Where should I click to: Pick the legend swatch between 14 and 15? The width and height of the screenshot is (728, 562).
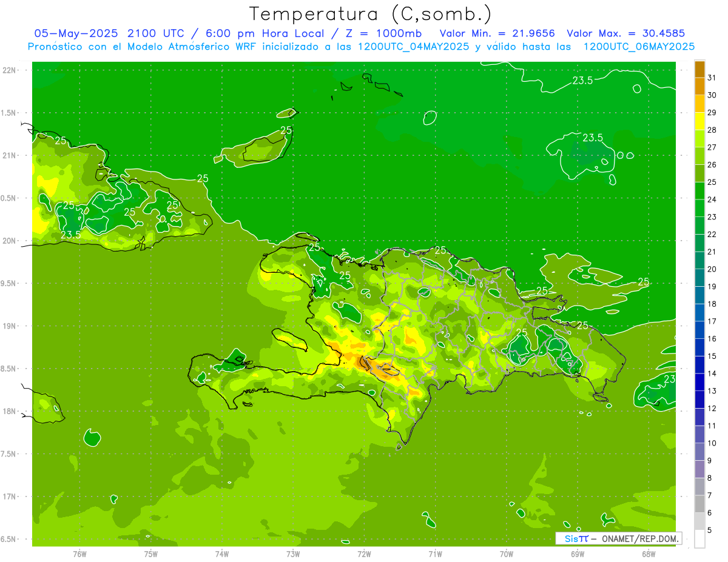[699, 365]
